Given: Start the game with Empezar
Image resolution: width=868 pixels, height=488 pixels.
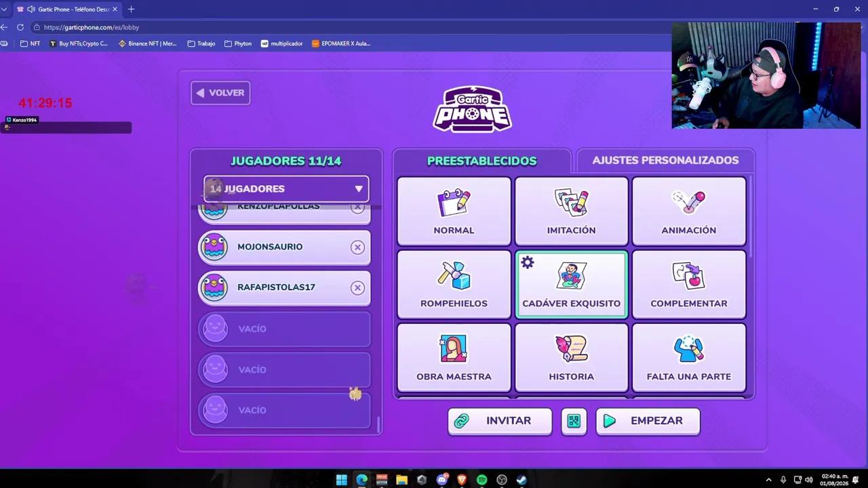Looking at the screenshot, I should click(648, 421).
